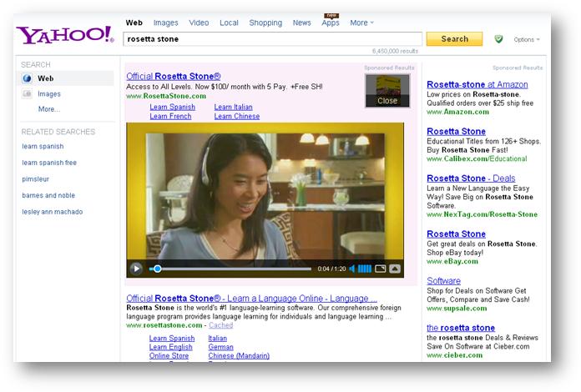Switch to the Shopping search tab
Image resolution: width=581 pixels, height=392 pixels.
click(265, 23)
